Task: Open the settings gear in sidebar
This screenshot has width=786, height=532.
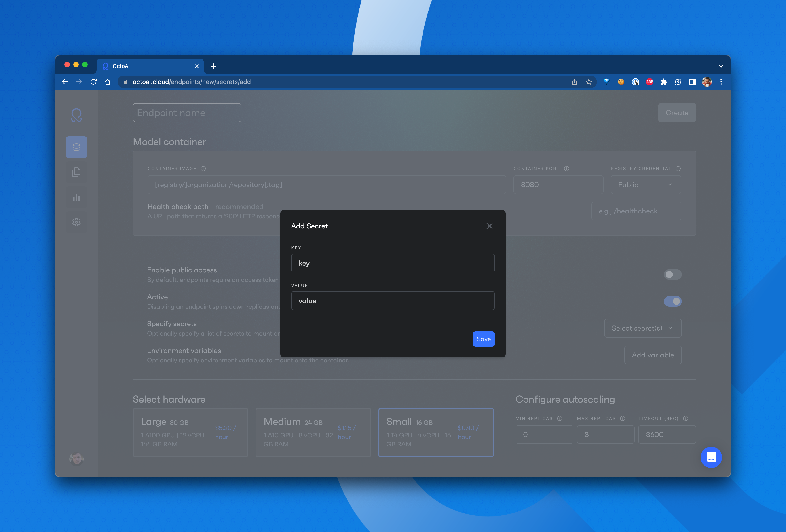Action: (x=76, y=222)
